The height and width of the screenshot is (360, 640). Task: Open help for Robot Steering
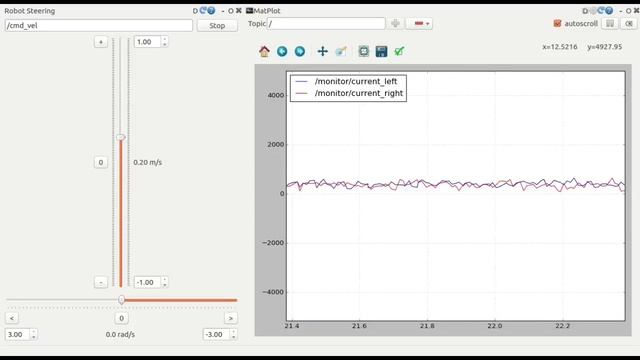211,11
